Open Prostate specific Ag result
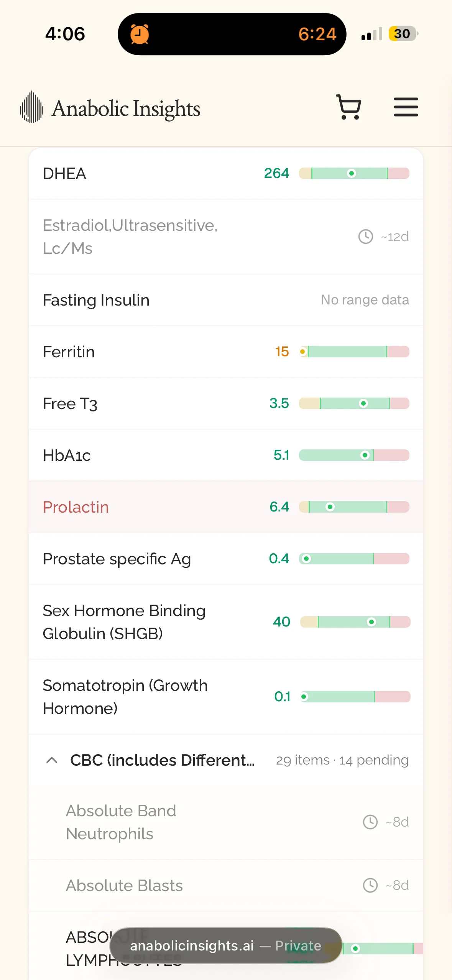Viewport: 452px width, 980px height. [226, 559]
